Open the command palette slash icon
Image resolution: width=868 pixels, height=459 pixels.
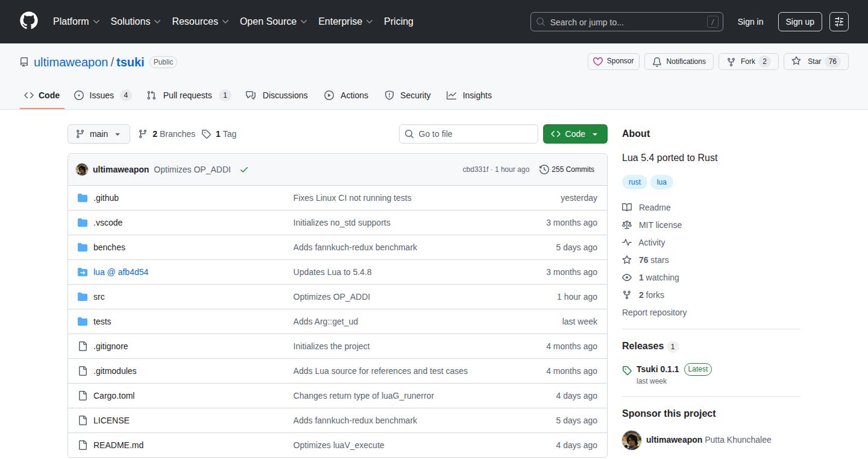tap(712, 22)
